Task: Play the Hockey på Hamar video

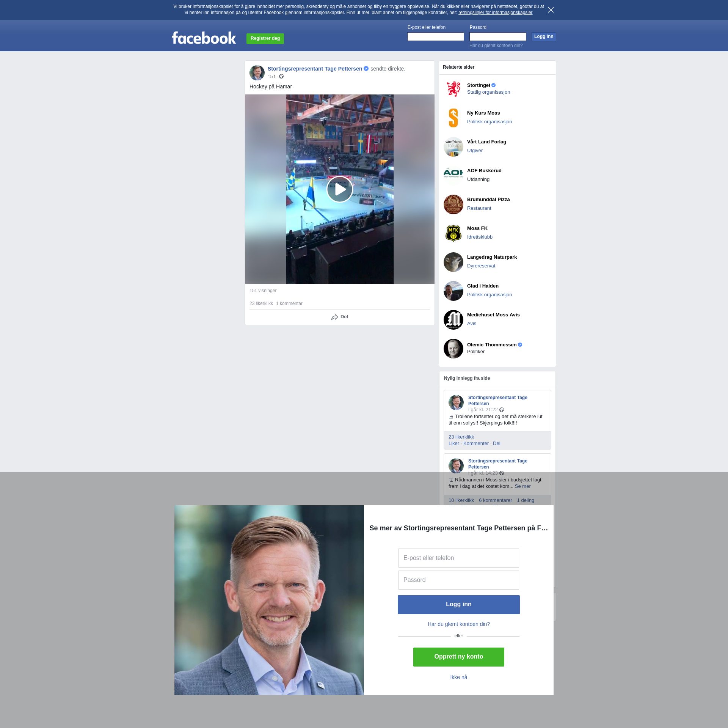Action: pyautogui.click(x=340, y=189)
